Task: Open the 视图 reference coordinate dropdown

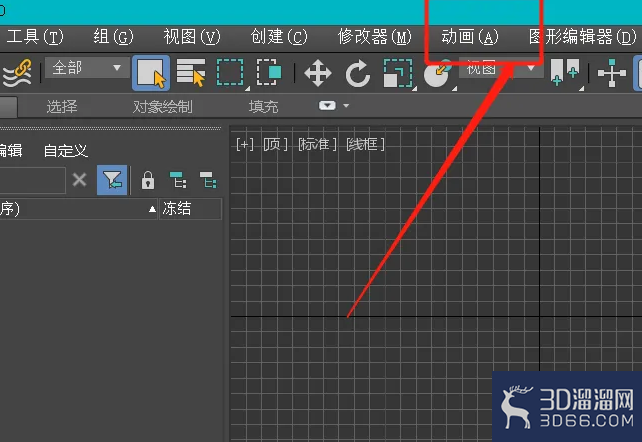Action: click(501, 68)
